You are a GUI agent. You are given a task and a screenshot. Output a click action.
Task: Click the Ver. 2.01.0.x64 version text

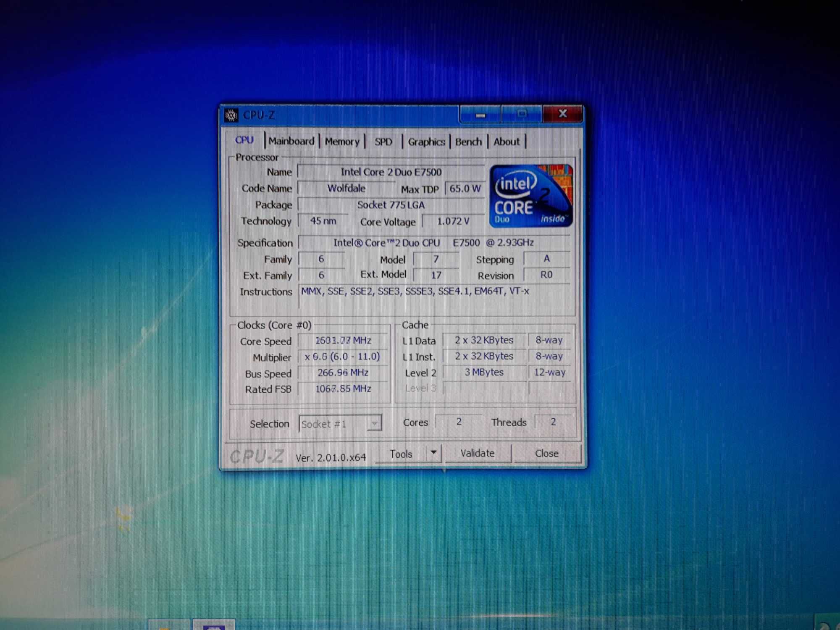(331, 457)
